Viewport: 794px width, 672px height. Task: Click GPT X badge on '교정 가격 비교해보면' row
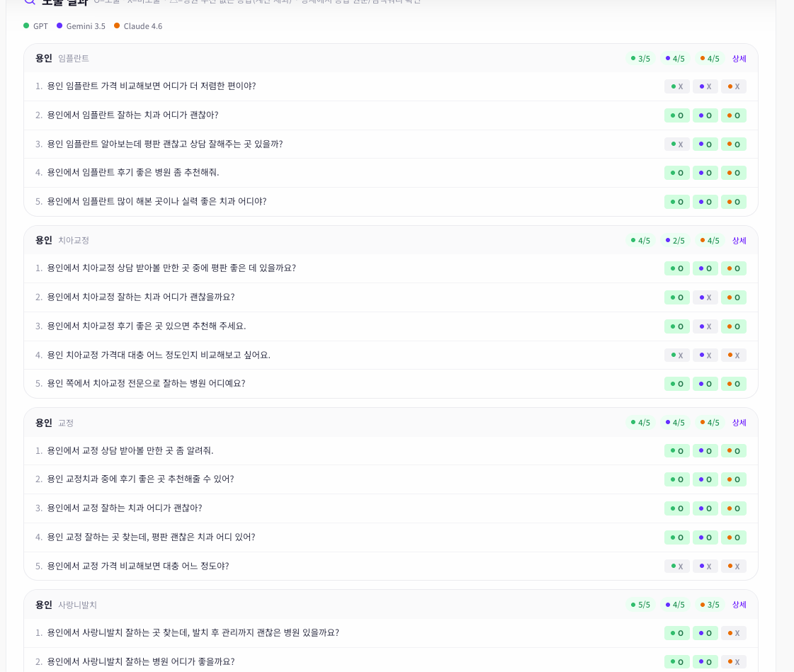676,566
